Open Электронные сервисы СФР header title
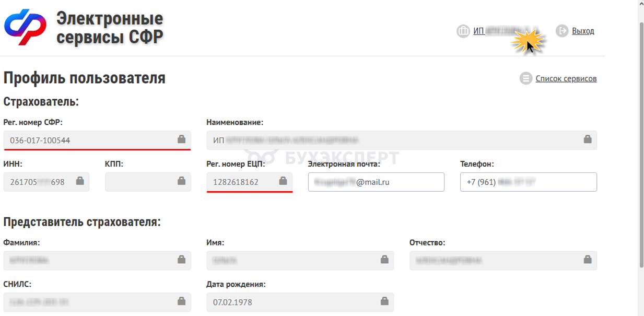Viewport: 644px width, 316px height. pyautogui.click(x=110, y=28)
